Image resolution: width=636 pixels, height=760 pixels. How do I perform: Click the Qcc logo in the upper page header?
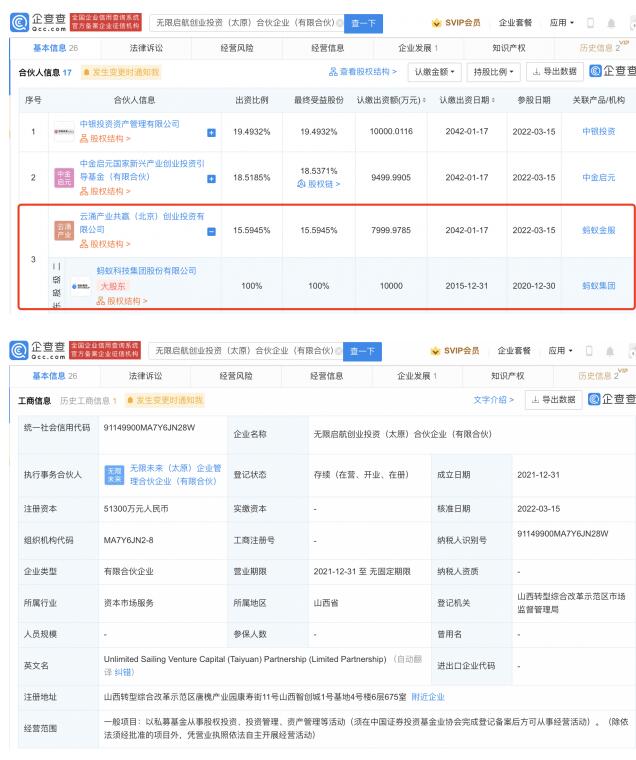(x=38, y=22)
